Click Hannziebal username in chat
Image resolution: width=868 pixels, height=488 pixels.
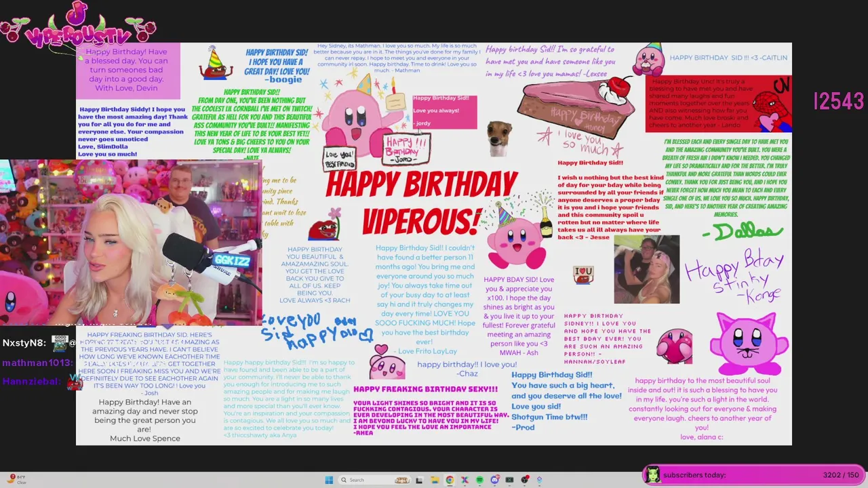tap(31, 382)
